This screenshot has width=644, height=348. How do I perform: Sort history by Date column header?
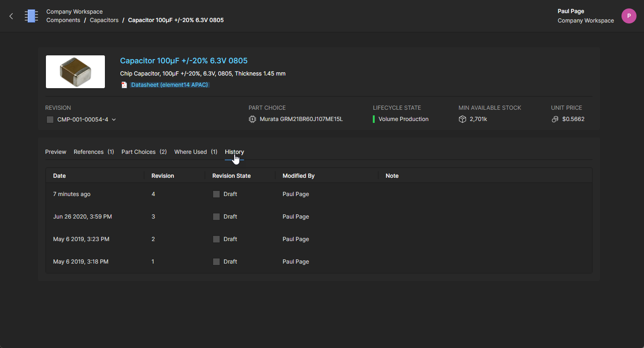tap(59, 176)
